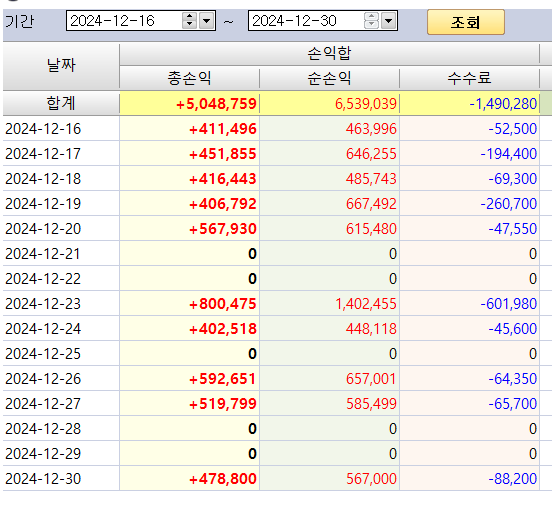Increment the end date with up spinner arrow

pyautogui.click(x=371, y=17)
